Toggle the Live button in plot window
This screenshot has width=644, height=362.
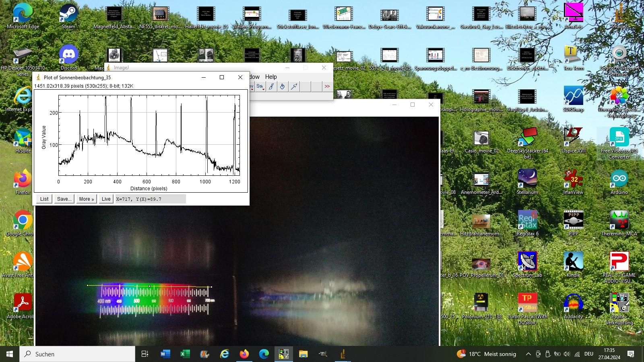tap(106, 199)
